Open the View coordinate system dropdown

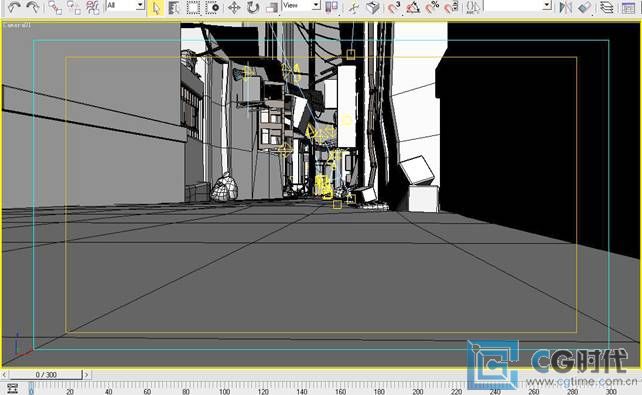pos(301,5)
